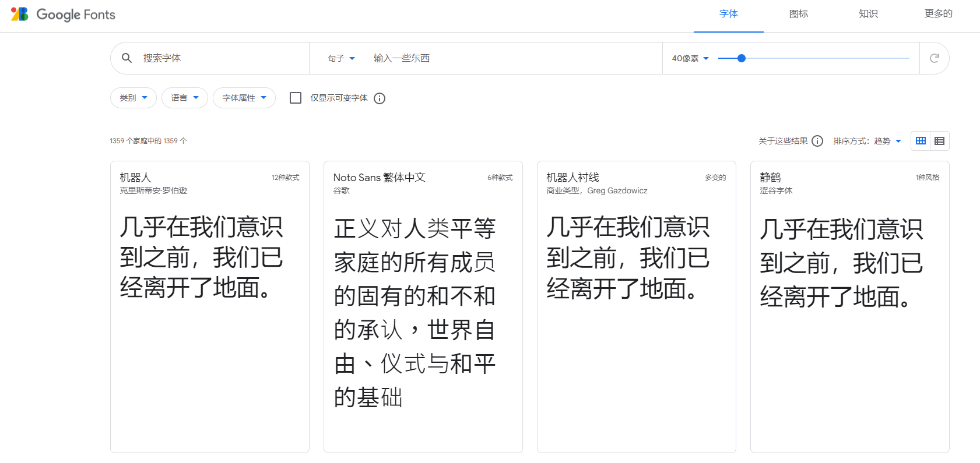Open the 静鹤 font card
Viewport: 980px width, 463px height.
[850, 307]
